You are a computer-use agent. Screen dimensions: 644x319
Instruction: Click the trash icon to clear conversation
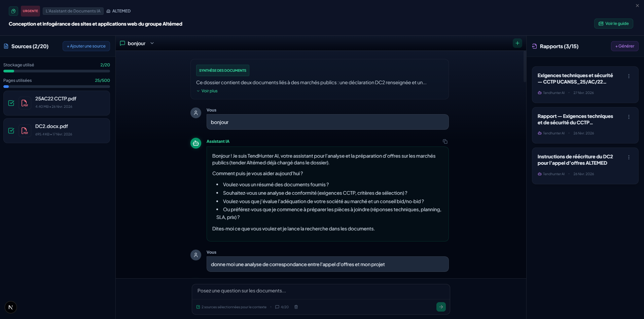[296, 307]
